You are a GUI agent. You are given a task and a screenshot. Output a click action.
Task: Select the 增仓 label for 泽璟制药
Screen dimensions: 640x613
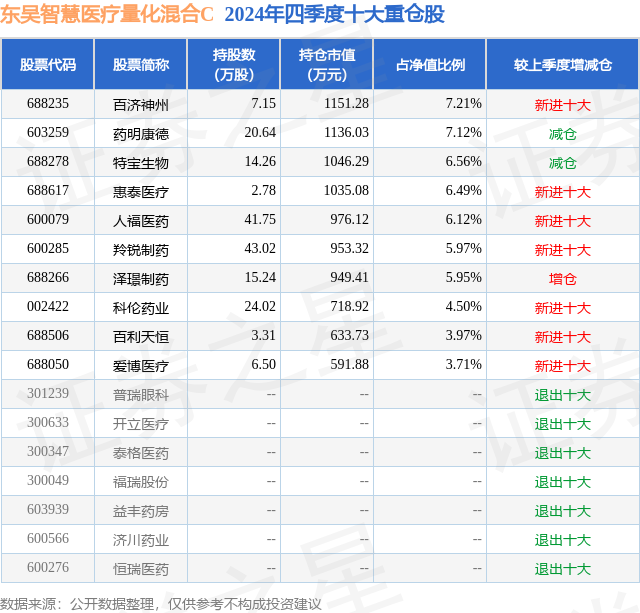click(x=562, y=279)
